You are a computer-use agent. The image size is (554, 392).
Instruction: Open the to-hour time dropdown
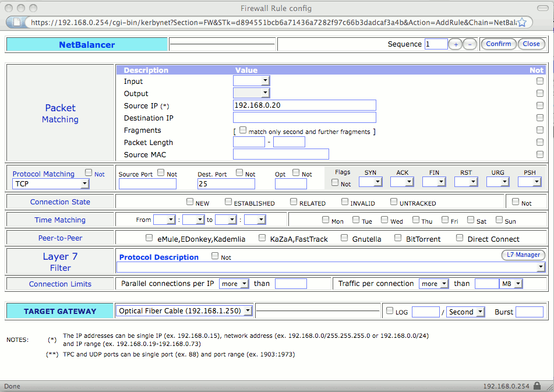click(226, 220)
